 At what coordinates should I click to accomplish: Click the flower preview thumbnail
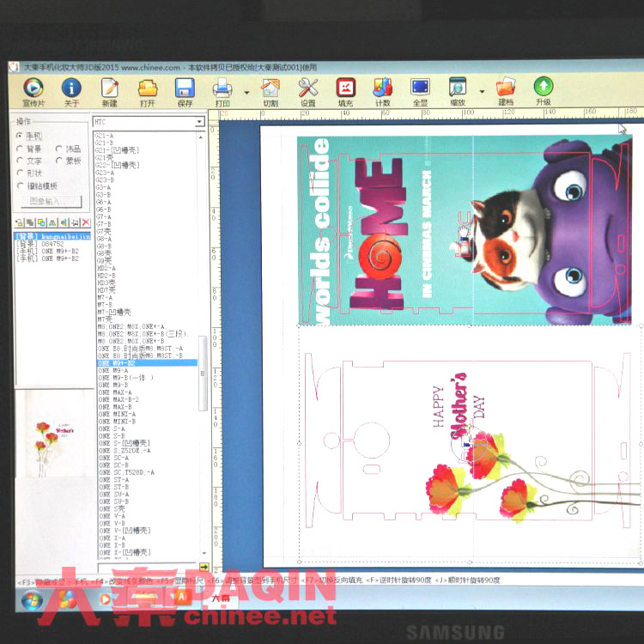point(55,434)
